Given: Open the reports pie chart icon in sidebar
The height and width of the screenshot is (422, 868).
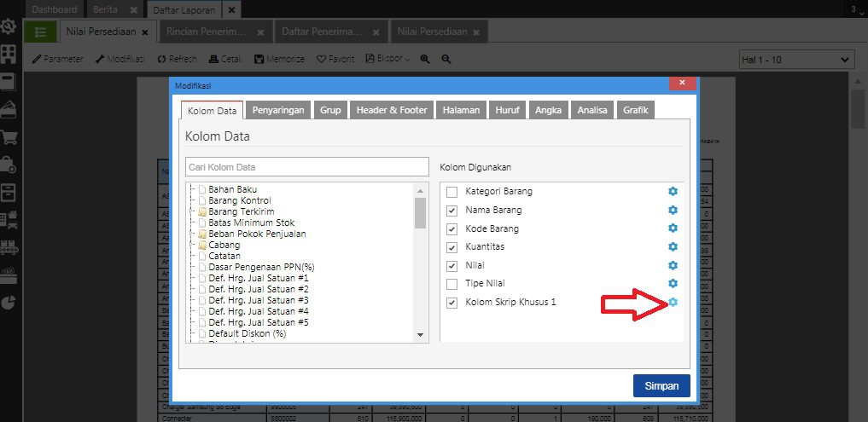Looking at the screenshot, I should (x=9, y=303).
